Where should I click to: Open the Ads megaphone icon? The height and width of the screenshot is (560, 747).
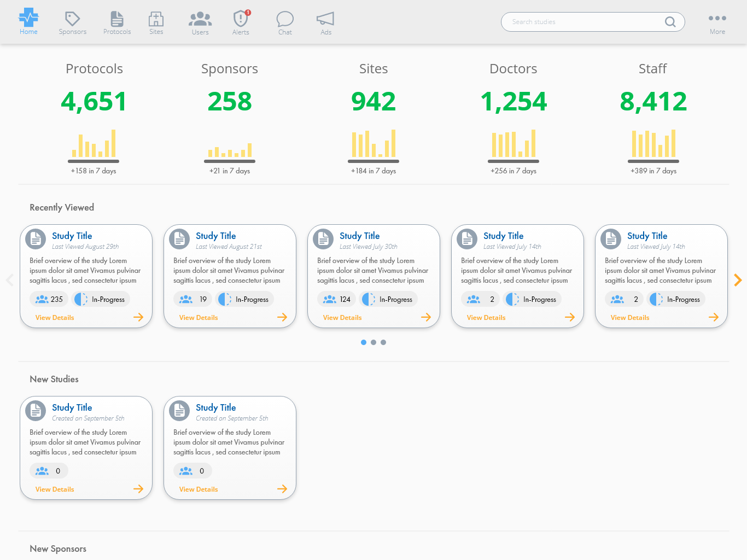(325, 19)
